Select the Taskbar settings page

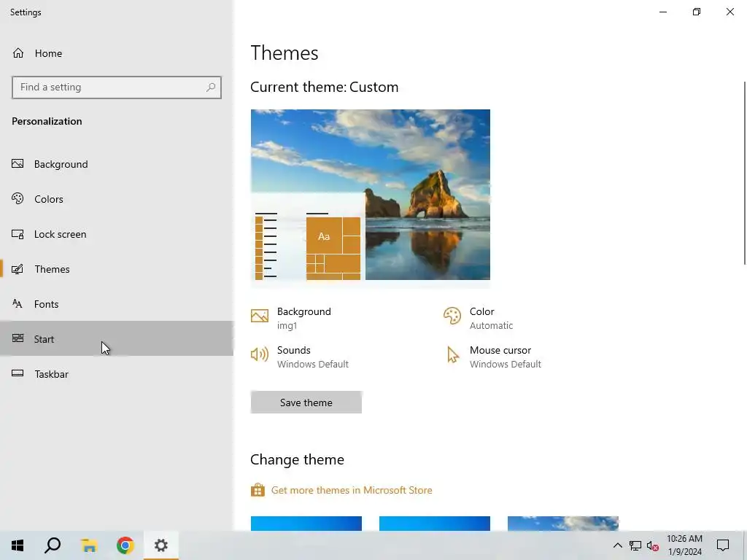point(117,374)
